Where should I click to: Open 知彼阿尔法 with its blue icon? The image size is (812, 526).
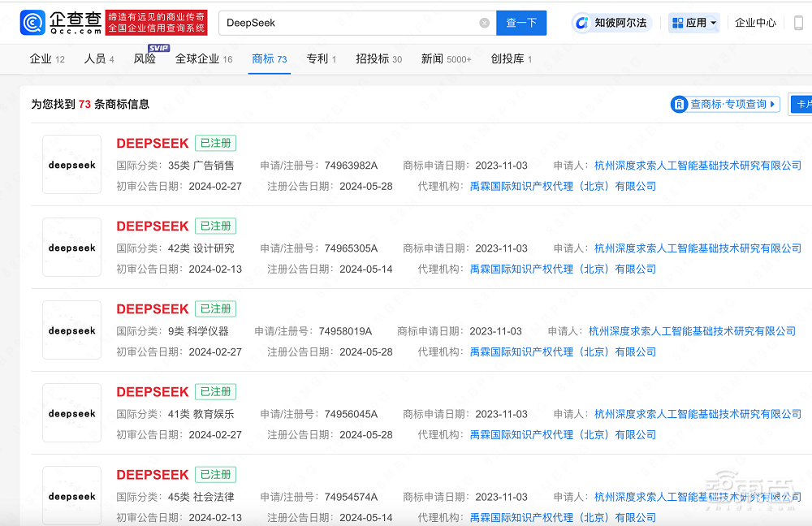[581, 22]
